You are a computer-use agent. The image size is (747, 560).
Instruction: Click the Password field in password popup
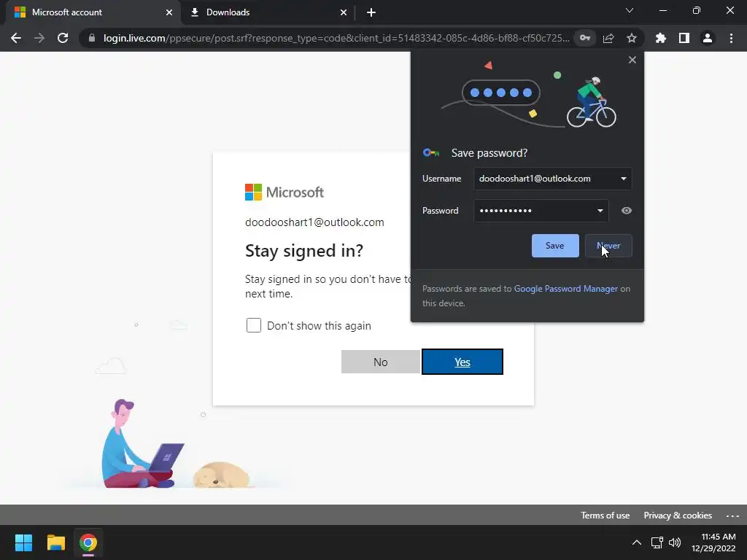coord(541,211)
